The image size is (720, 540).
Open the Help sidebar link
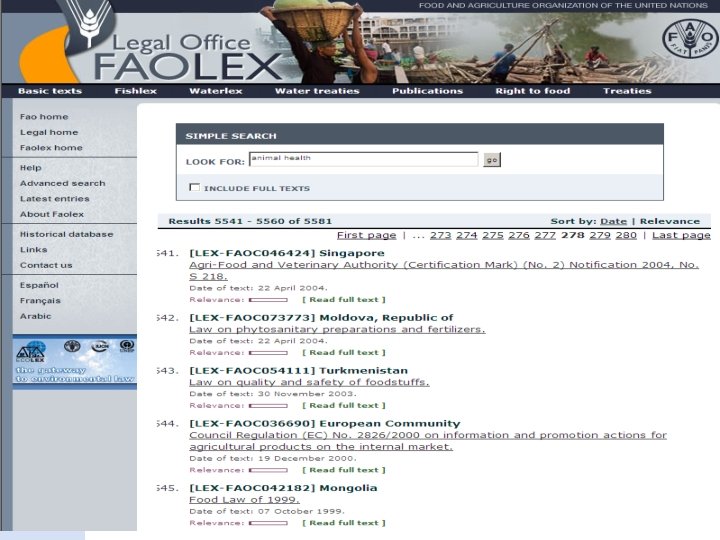(x=31, y=168)
